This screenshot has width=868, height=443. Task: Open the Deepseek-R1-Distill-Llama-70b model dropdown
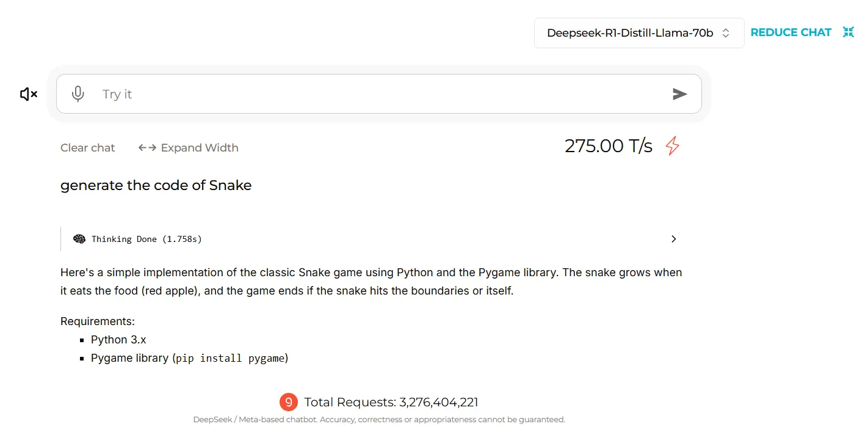pyautogui.click(x=630, y=33)
